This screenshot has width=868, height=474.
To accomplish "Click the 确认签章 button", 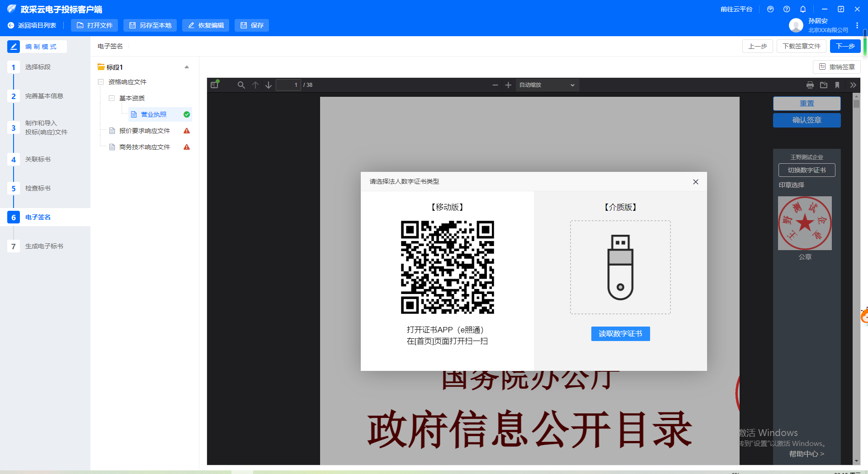I will click(807, 120).
